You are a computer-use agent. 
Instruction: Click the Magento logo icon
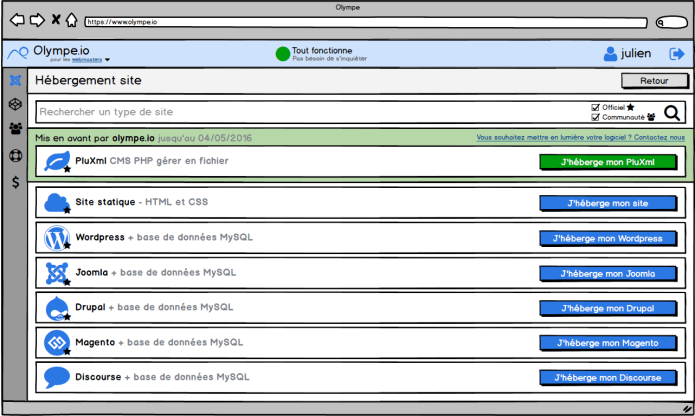point(57,343)
